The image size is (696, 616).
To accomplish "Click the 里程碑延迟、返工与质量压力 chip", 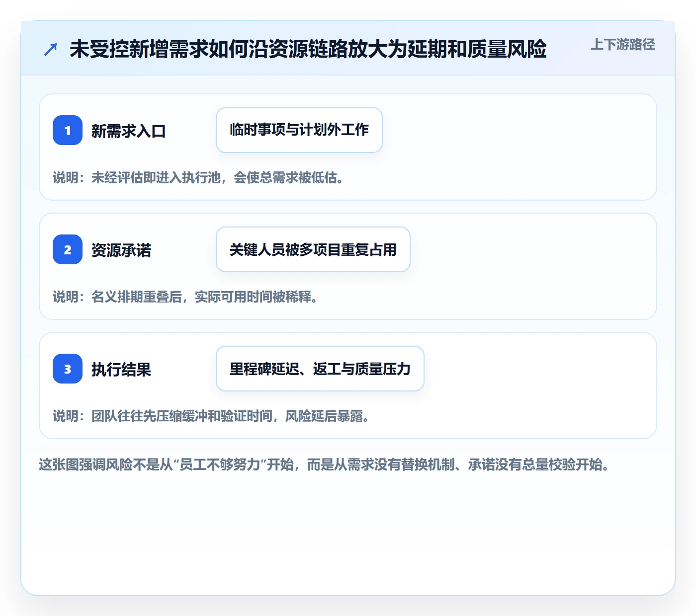I will click(320, 369).
